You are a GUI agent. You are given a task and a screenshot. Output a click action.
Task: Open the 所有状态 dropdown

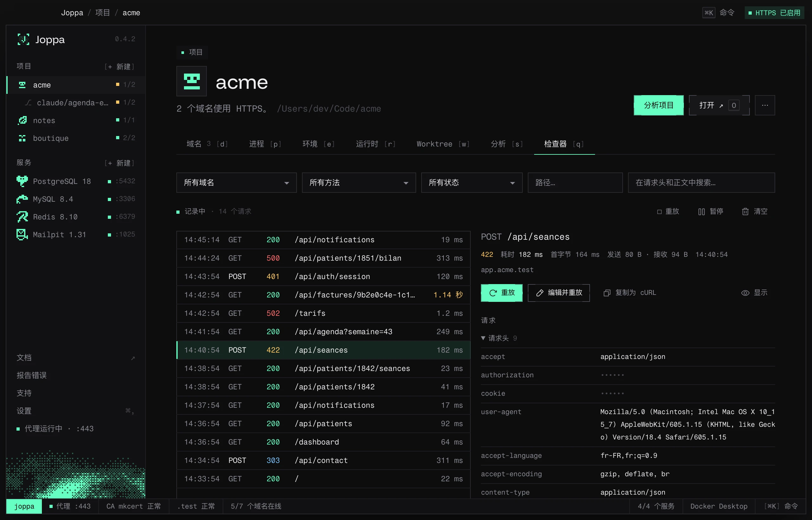472,183
